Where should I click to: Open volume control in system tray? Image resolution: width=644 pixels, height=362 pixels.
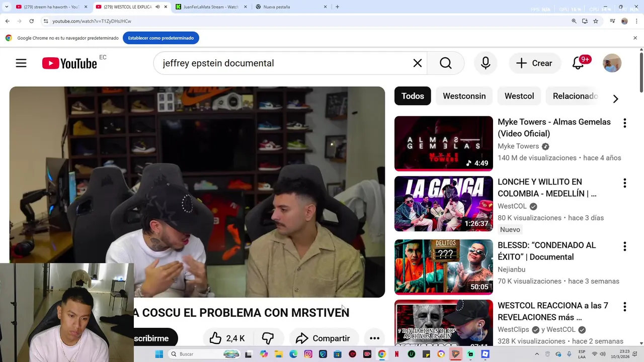point(604,354)
